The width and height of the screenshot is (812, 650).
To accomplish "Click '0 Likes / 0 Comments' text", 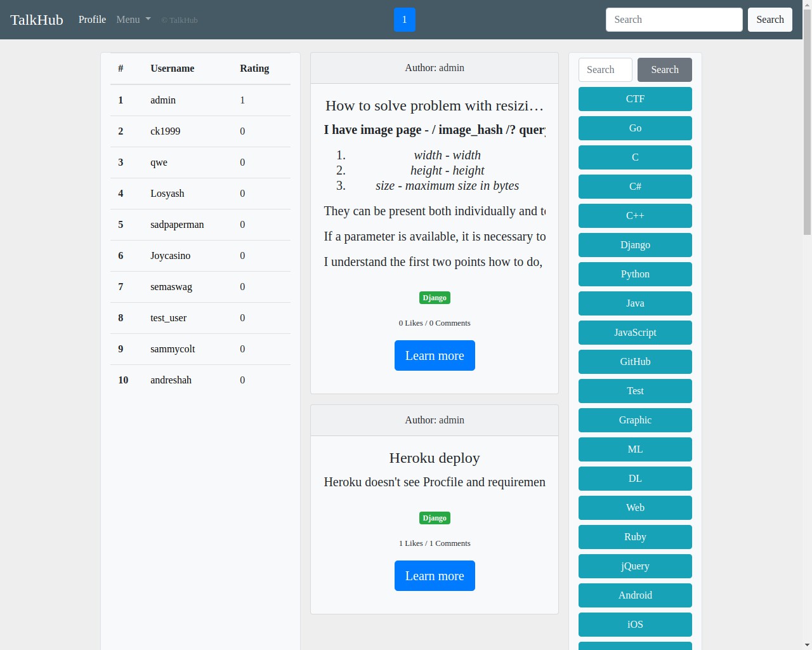I will (435, 323).
